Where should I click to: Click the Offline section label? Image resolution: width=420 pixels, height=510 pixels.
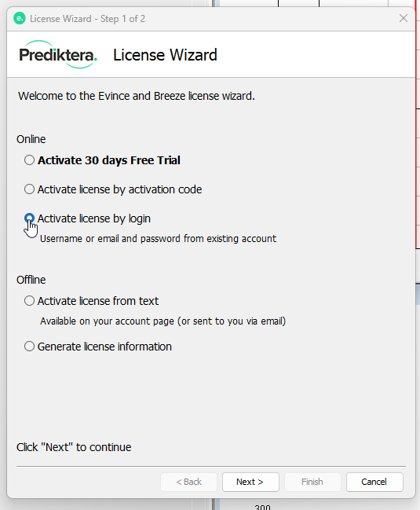31,280
